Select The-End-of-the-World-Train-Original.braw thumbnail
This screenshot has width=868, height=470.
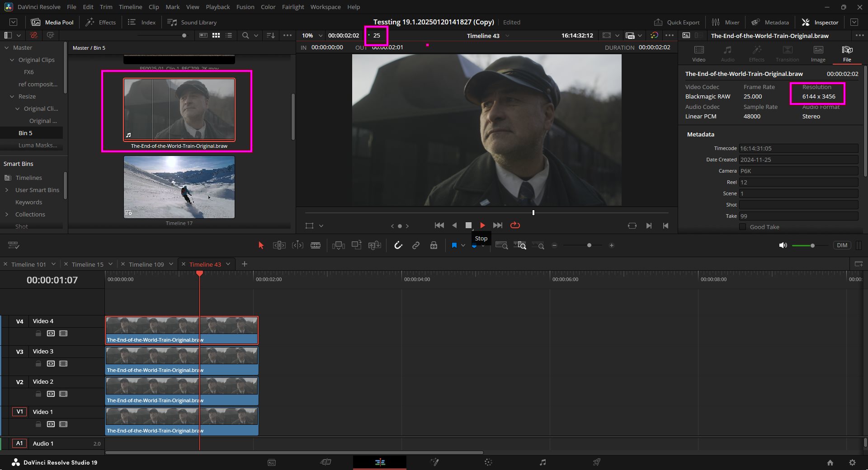[179, 109]
